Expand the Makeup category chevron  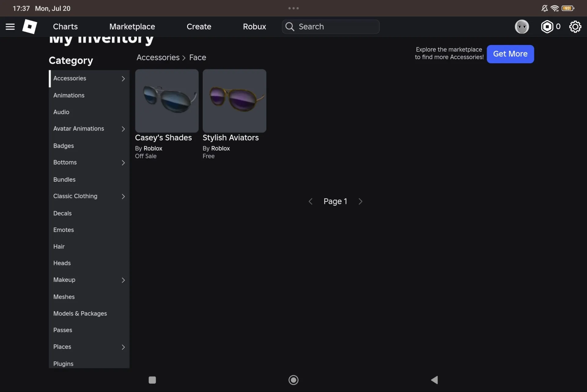pos(123,280)
